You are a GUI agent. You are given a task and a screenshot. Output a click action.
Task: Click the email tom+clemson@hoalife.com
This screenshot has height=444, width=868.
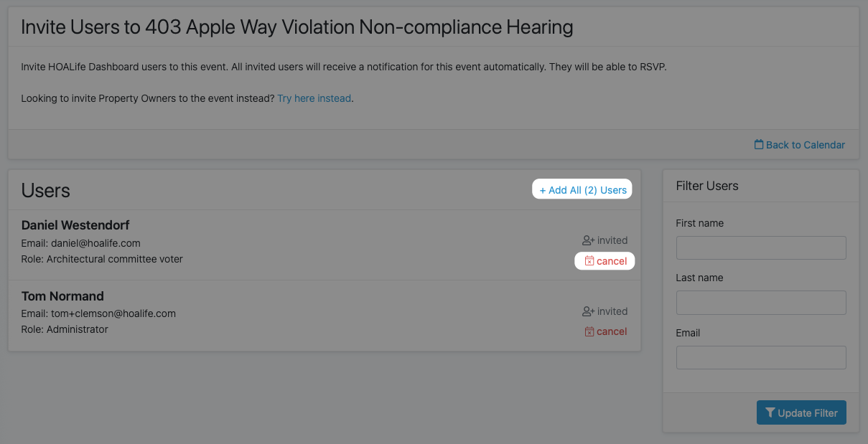click(113, 313)
